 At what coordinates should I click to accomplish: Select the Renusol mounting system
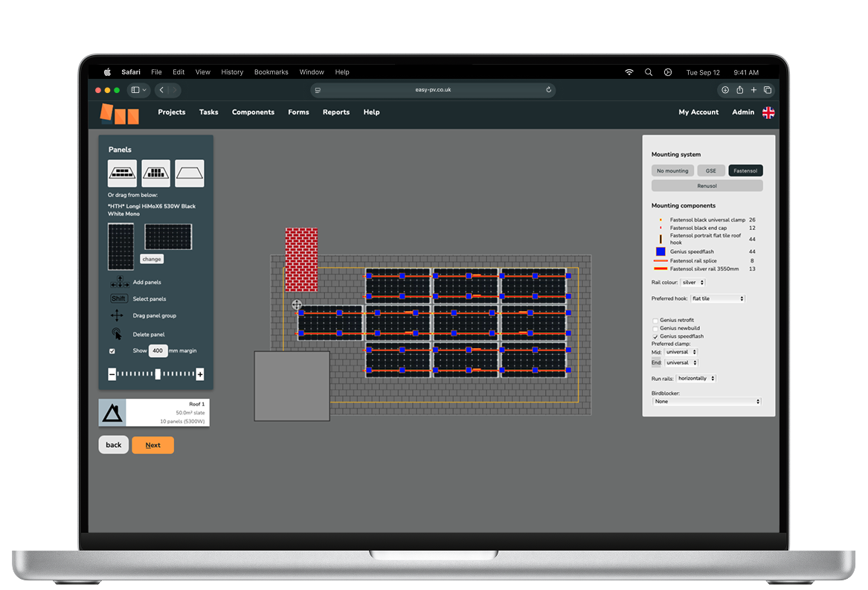click(707, 186)
